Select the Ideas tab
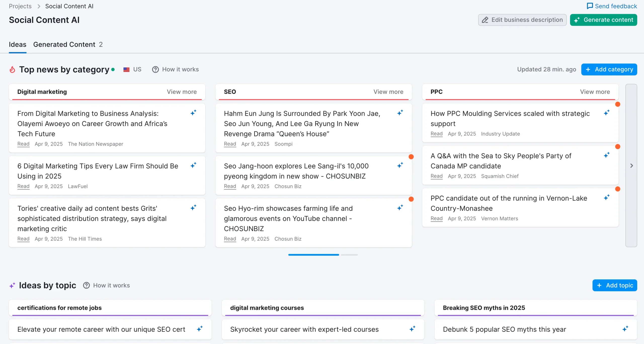This screenshot has height=344, width=644. click(17, 45)
